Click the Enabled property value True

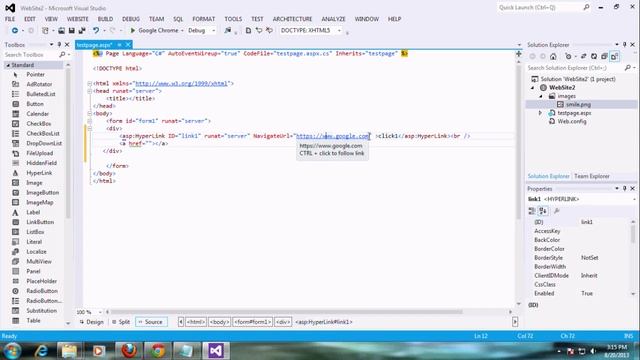[x=587, y=293]
